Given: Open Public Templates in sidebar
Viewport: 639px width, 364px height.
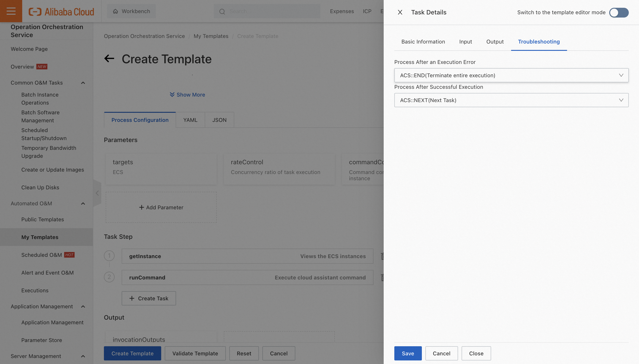Looking at the screenshot, I should [x=42, y=219].
